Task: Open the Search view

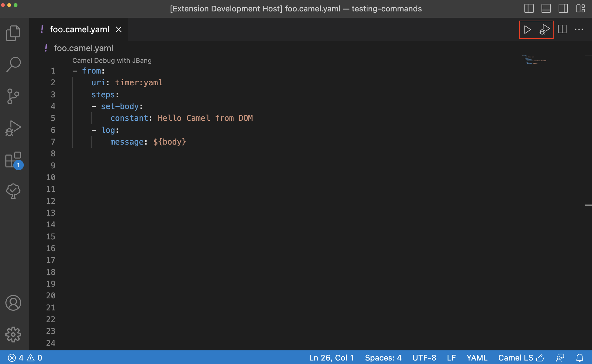Action: [x=13, y=64]
